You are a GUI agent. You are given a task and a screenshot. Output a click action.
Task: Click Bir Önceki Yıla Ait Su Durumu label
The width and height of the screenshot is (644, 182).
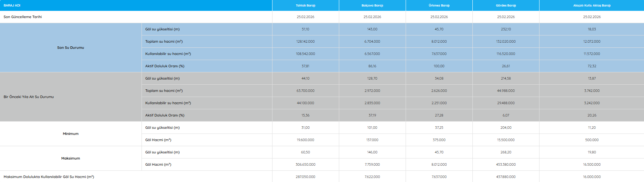click(29, 97)
